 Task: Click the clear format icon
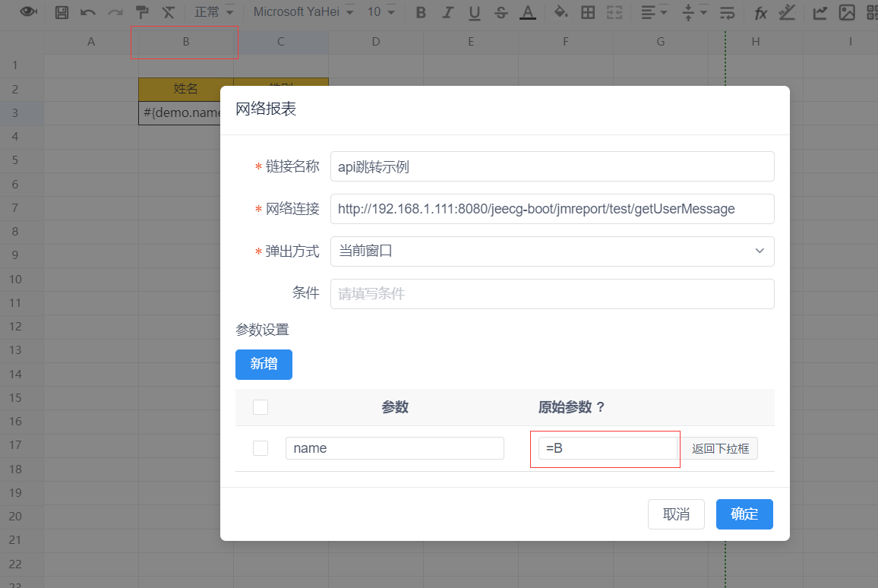(168, 12)
